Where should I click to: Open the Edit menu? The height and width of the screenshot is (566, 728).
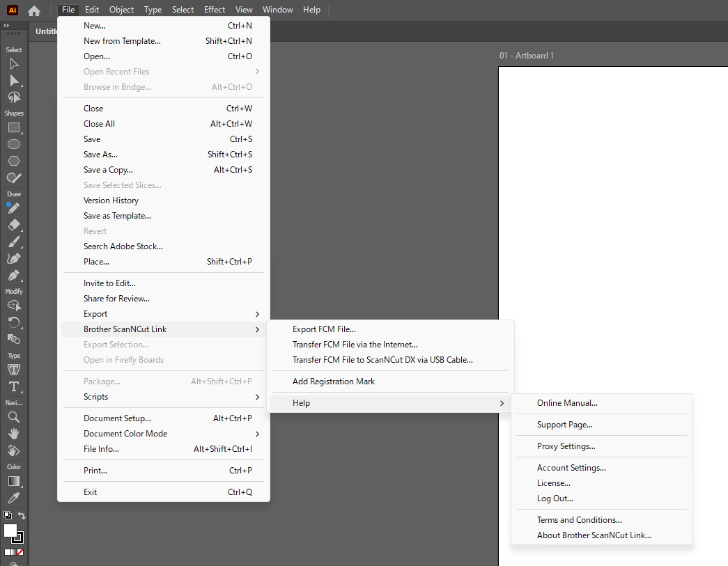(x=92, y=10)
